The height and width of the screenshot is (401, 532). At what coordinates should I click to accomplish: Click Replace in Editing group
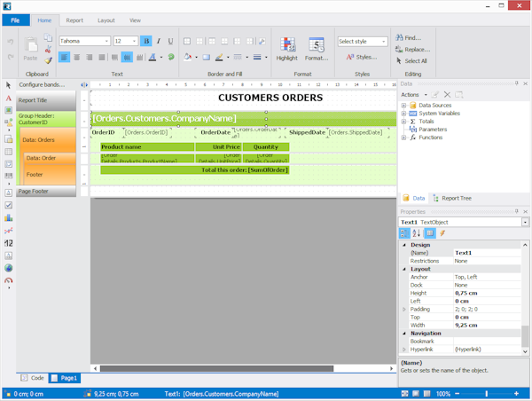413,50
